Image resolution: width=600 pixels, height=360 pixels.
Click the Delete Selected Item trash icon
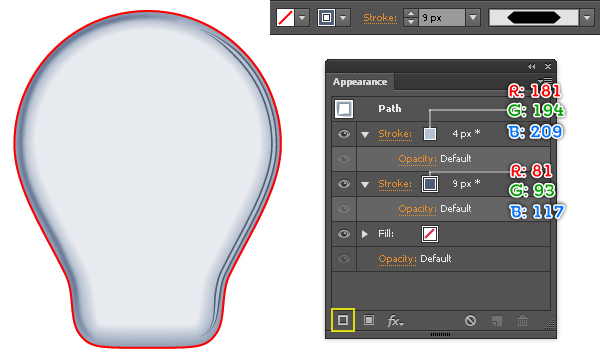coord(522,320)
